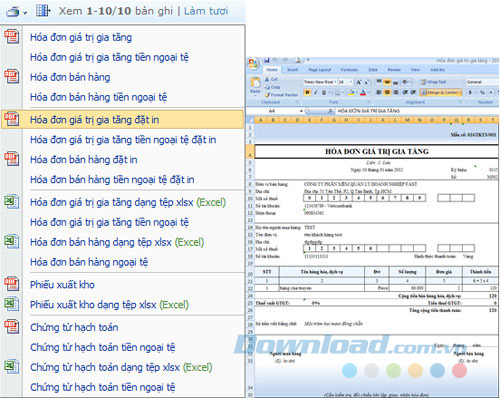The width and height of the screenshot is (500, 398).
Task: Click the PDF icon beside Chứng từ hạch toán
Action: 11,327
